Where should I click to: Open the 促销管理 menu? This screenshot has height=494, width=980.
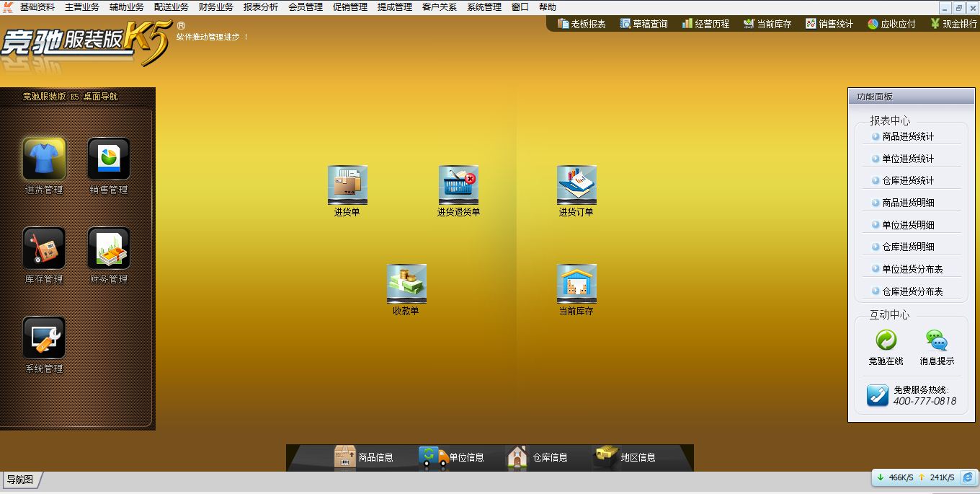coord(350,7)
